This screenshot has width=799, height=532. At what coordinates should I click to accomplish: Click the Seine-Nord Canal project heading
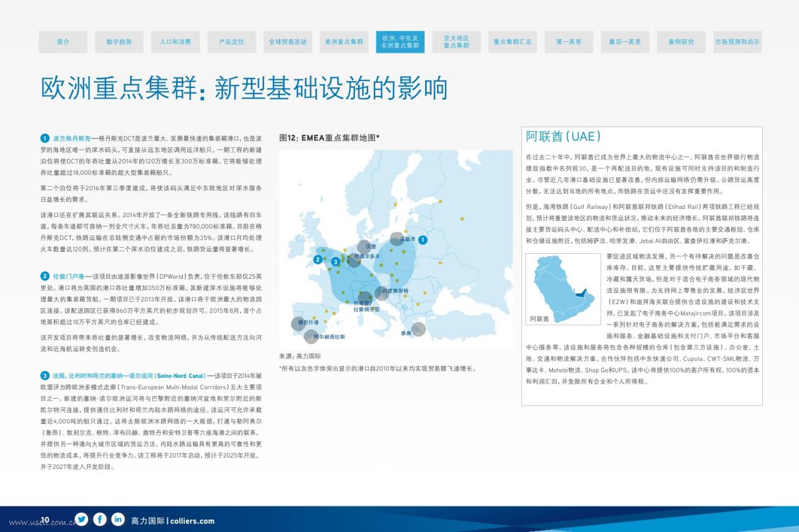130,375
